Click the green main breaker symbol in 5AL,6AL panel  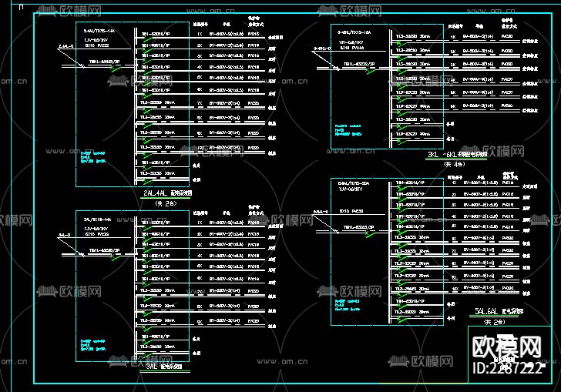point(370,233)
